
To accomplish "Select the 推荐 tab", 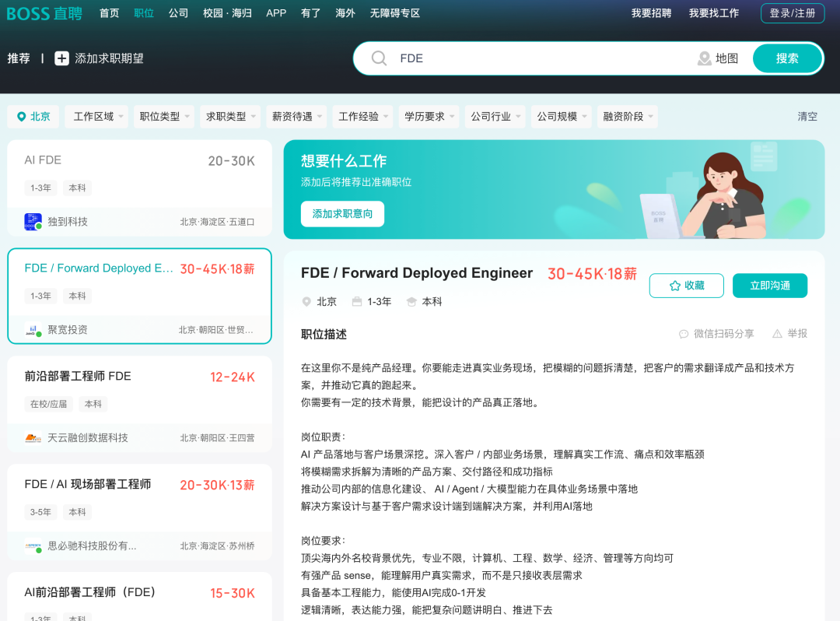I will coord(19,58).
